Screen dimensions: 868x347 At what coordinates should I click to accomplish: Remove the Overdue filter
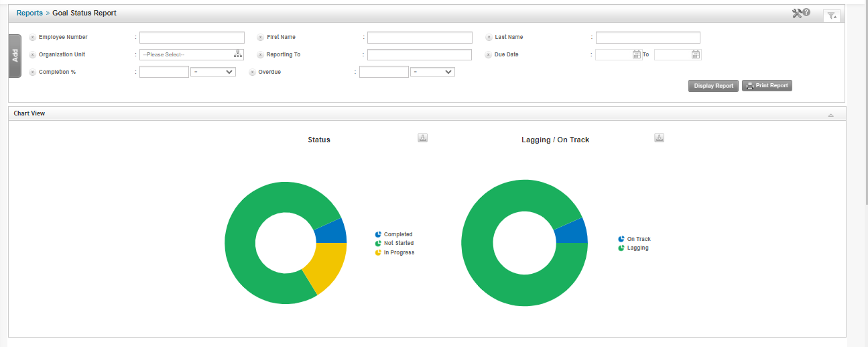(x=252, y=72)
